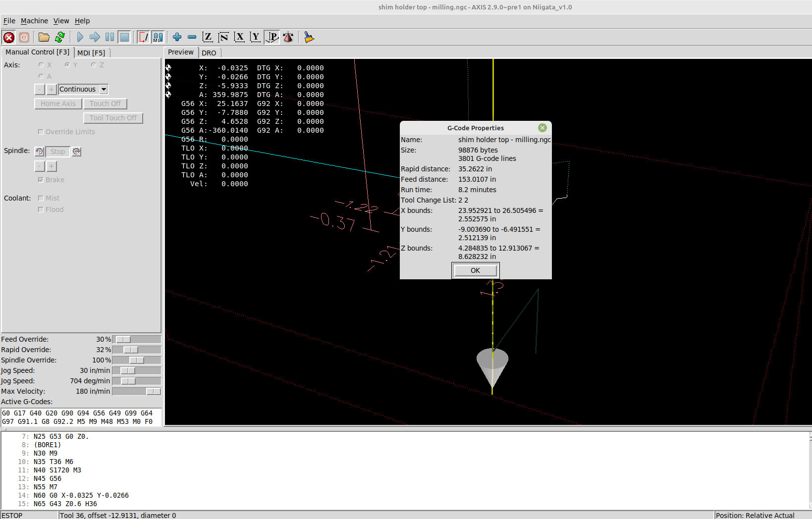Select the Z axis radio button
This screenshot has width=812, height=519.
(94, 65)
